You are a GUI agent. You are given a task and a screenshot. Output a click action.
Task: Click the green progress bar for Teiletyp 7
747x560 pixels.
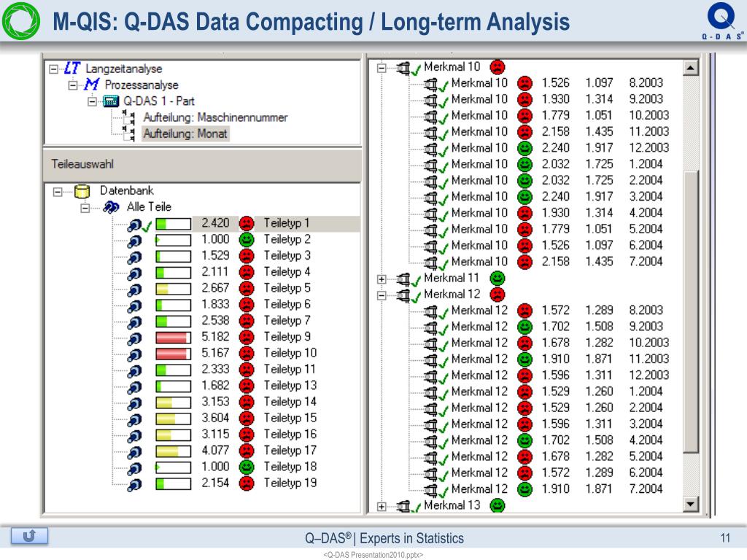[174, 322]
